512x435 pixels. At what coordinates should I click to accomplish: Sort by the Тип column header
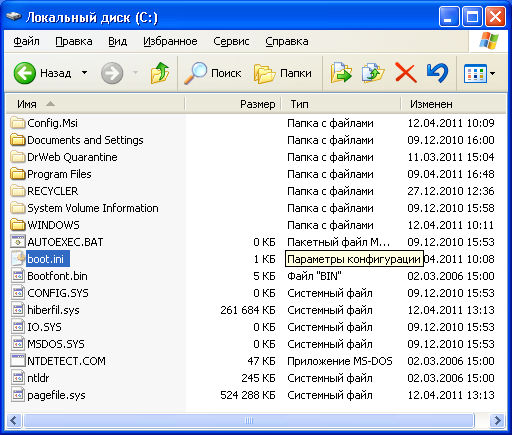point(341,104)
